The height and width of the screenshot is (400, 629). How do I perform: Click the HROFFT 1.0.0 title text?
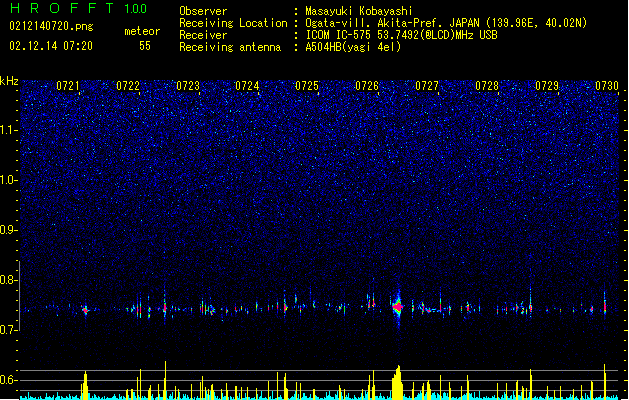pos(79,8)
